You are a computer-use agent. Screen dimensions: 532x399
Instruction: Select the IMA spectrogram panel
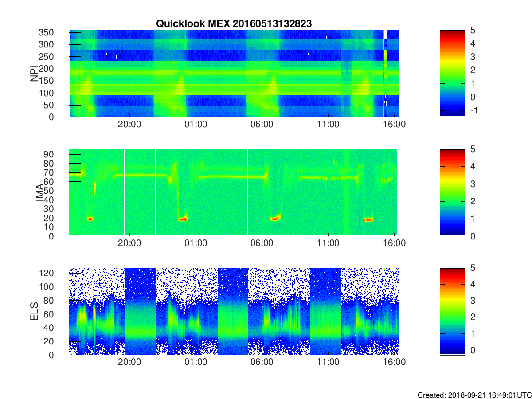tap(234, 192)
